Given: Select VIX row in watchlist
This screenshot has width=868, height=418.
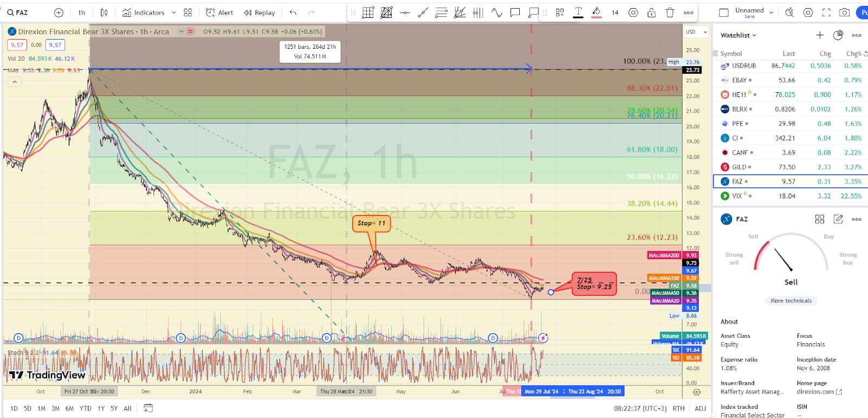Looking at the screenshot, I should (791, 196).
